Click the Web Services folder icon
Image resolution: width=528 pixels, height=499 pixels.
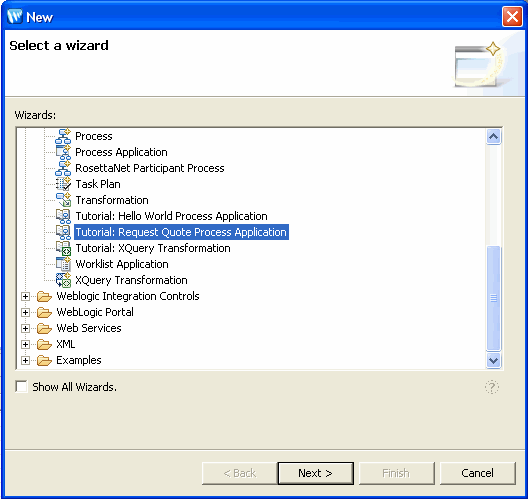point(44,328)
